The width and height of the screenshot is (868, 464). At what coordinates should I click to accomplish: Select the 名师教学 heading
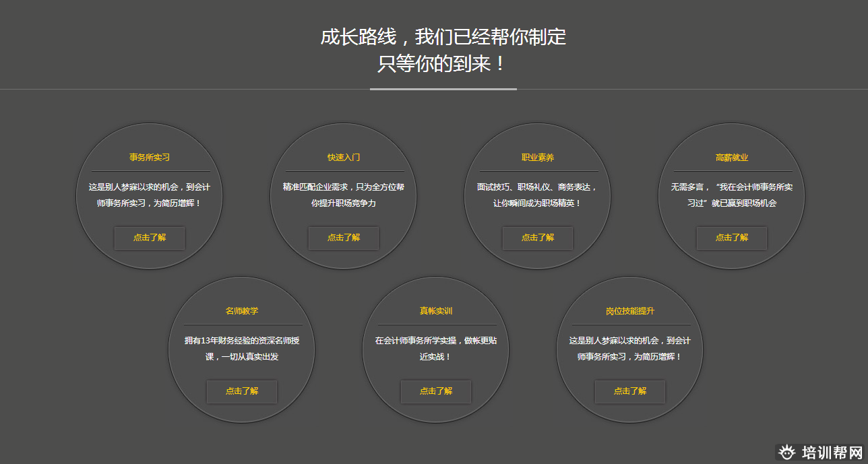coord(242,311)
